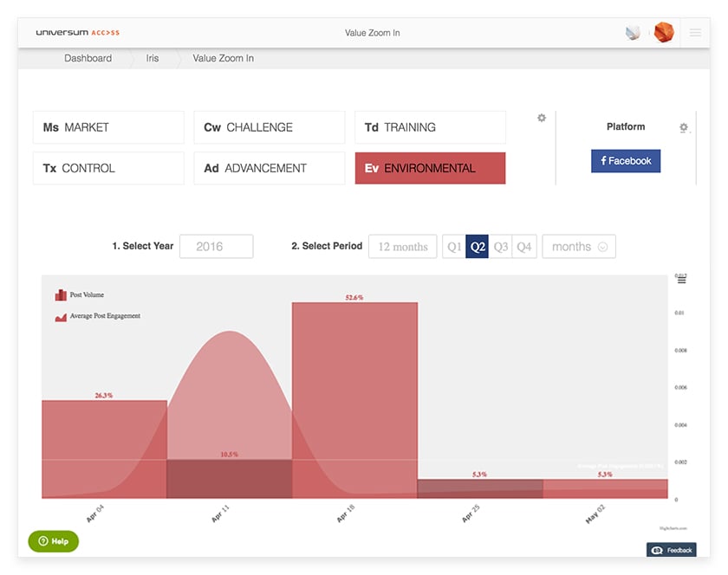The image size is (728, 575).
Task: Open the chart context menu icon
Action: pos(681,279)
